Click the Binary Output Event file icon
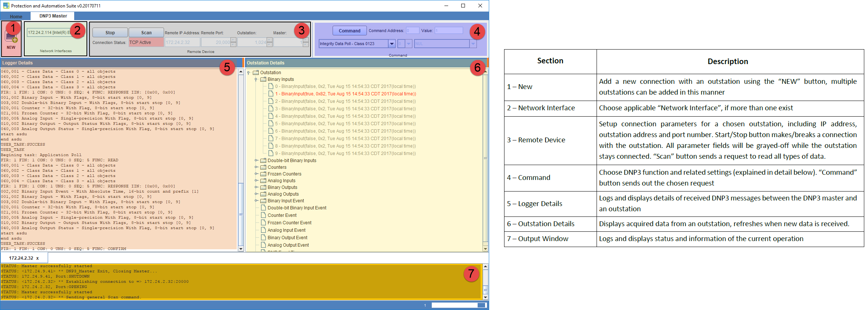This screenshot has height=310, width=868. pos(264,238)
